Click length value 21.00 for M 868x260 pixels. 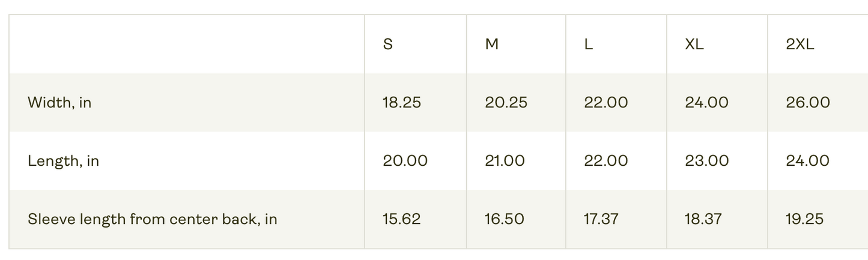(505, 161)
